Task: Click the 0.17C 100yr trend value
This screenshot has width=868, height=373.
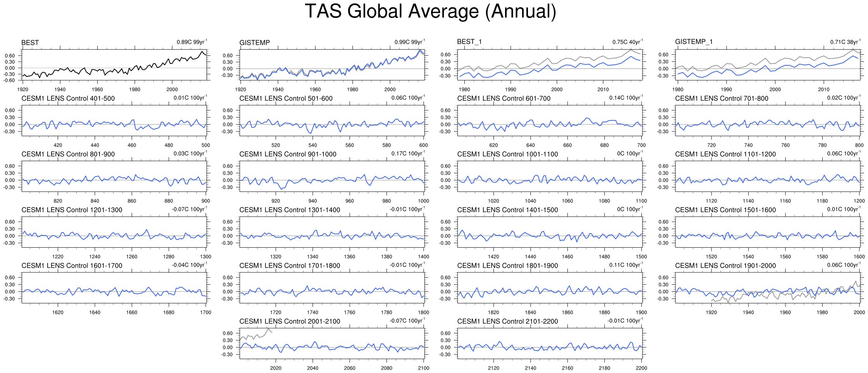Action: click(x=408, y=154)
